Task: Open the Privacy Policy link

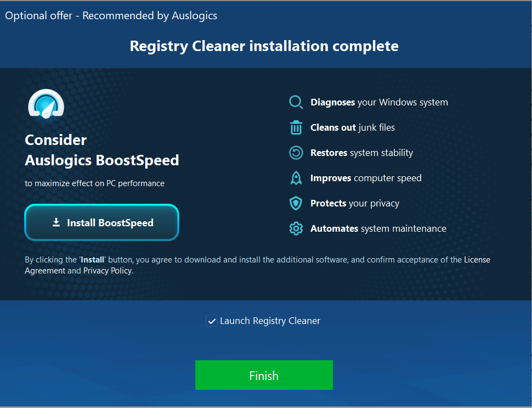Action: (107, 271)
